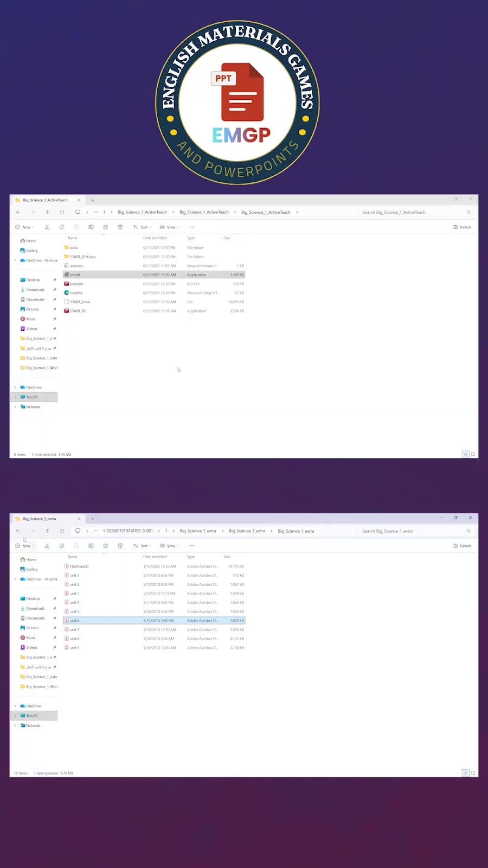Refresh the ActiveTeach window folder view

pos(62,212)
